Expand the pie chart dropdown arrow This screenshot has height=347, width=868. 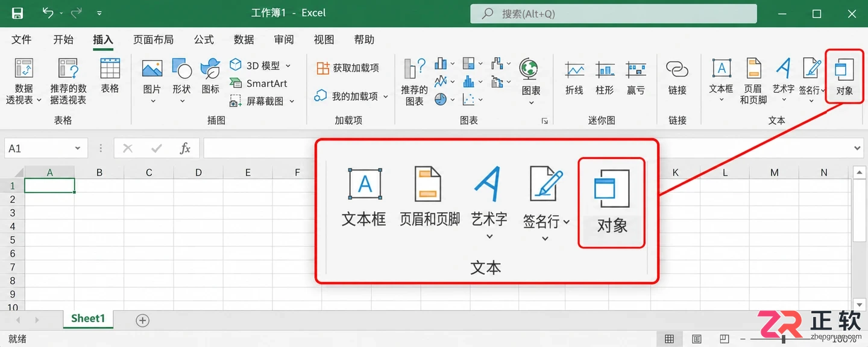coord(452,99)
